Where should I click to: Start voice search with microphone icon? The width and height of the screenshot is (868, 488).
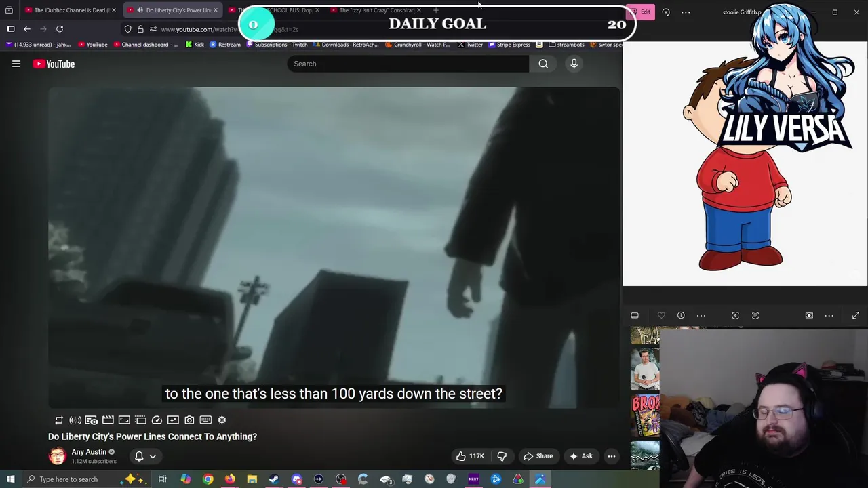574,64
